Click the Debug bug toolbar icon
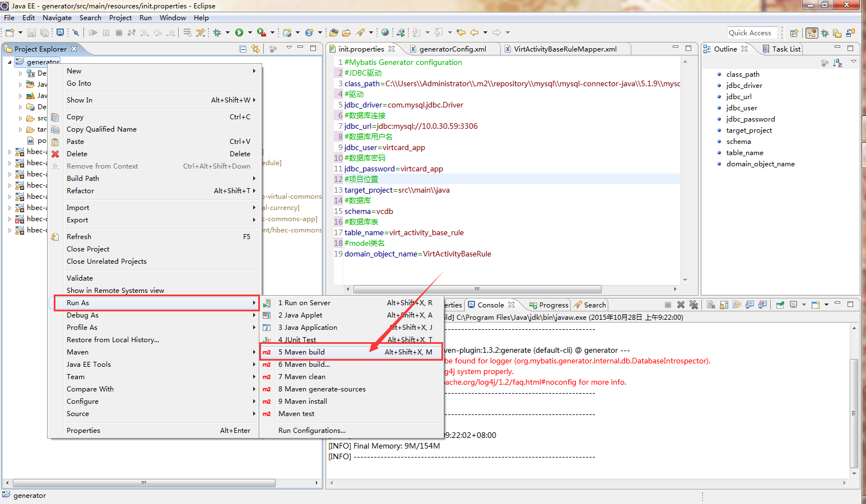 click(x=217, y=32)
